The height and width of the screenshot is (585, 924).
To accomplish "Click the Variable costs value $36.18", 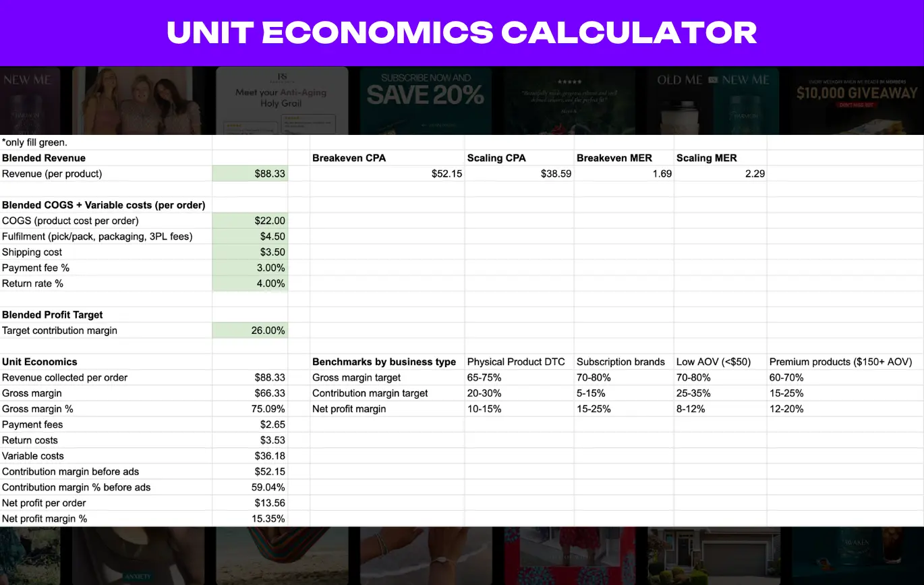I will (270, 456).
